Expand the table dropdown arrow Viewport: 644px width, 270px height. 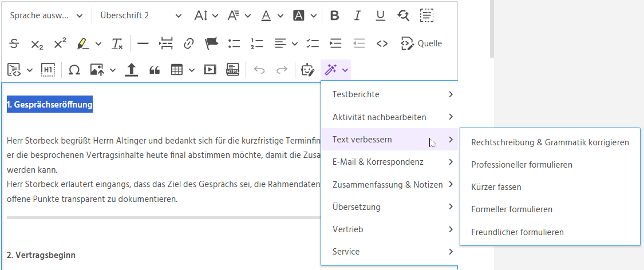(x=192, y=70)
